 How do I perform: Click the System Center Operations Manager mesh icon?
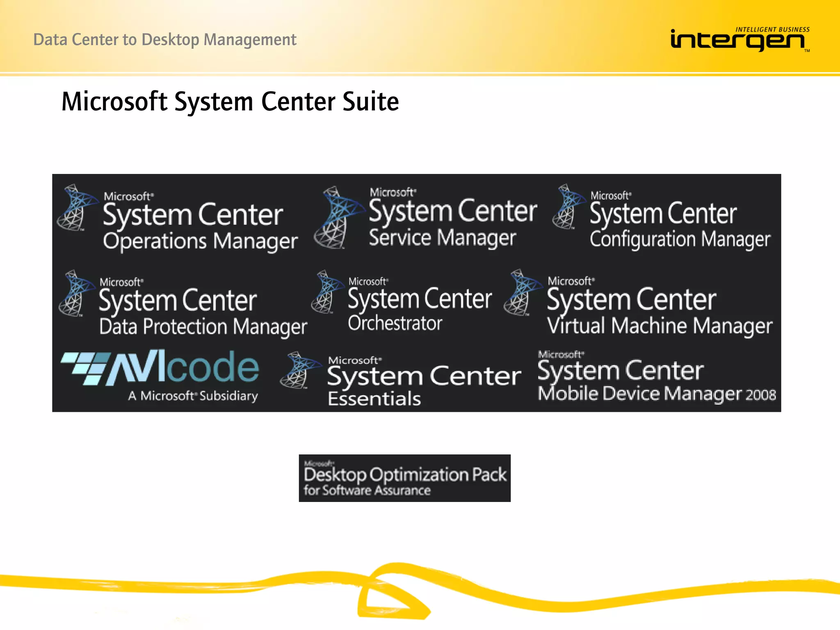point(78,207)
